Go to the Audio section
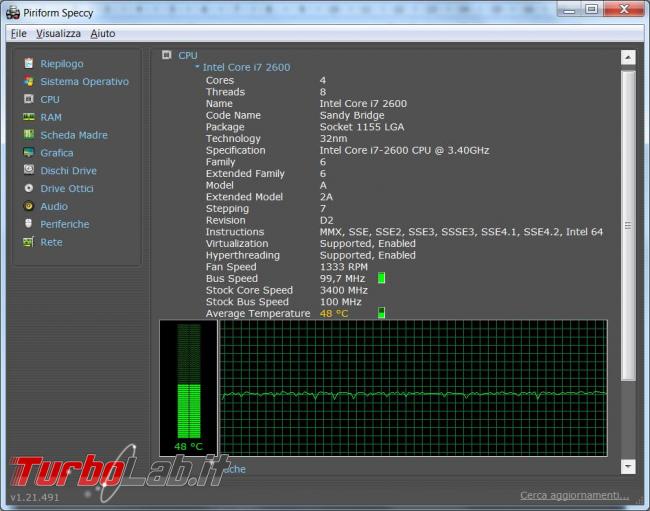This screenshot has height=511, width=650. [54, 206]
